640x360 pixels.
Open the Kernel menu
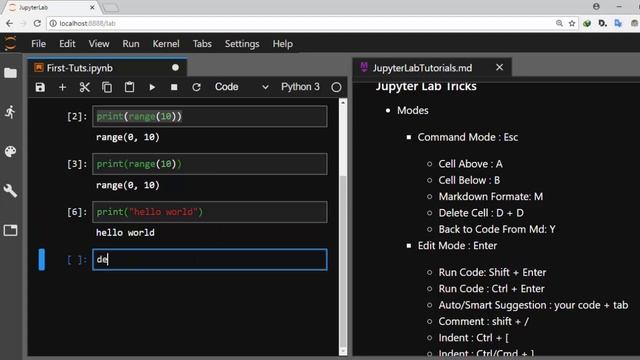(x=166, y=44)
